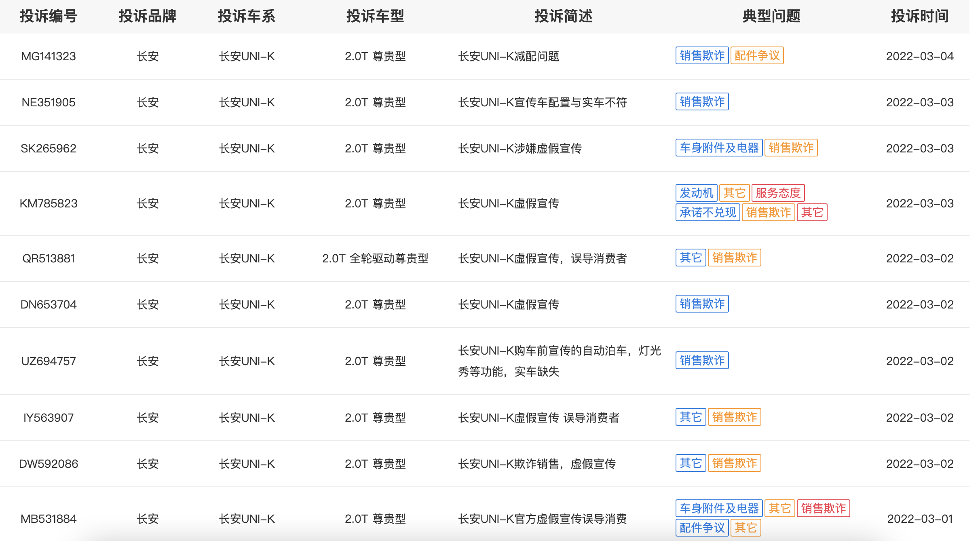Click 长安UNI-K series in row IY563907
This screenshot has height=541, width=980.
247,418
